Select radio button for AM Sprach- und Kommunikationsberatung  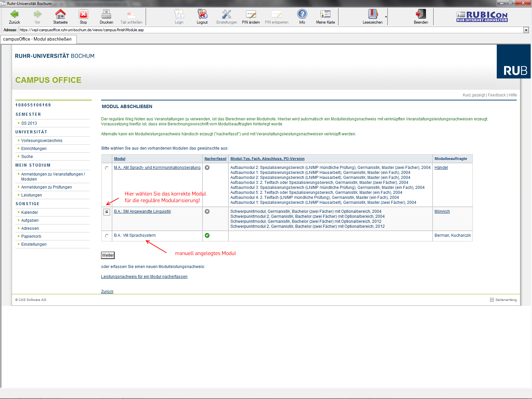[107, 168]
